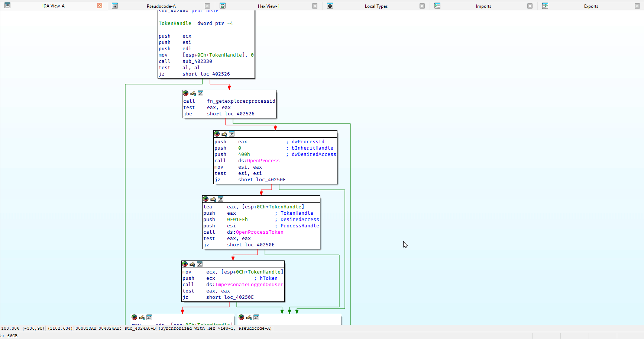The width and height of the screenshot is (644, 339).
Task: Select the 400h push operand
Action: point(244,154)
